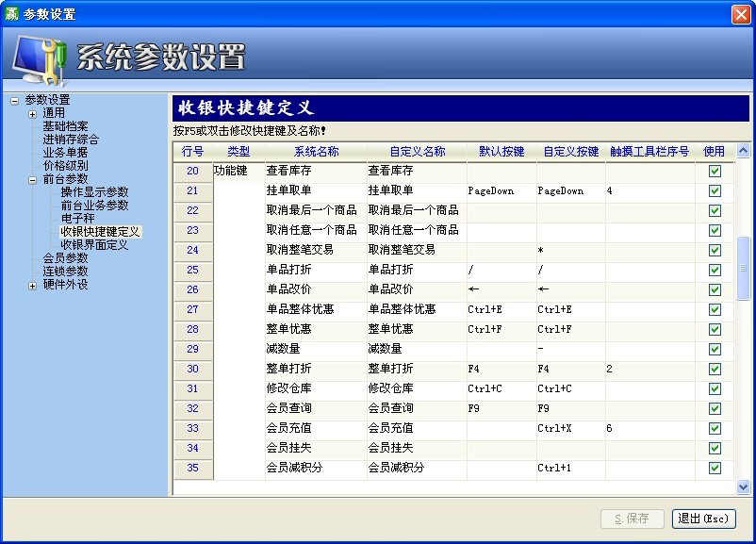Select 进销存综合 in the tree
Image resolution: width=756 pixels, height=544 pixels.
(x=71, y=140)
